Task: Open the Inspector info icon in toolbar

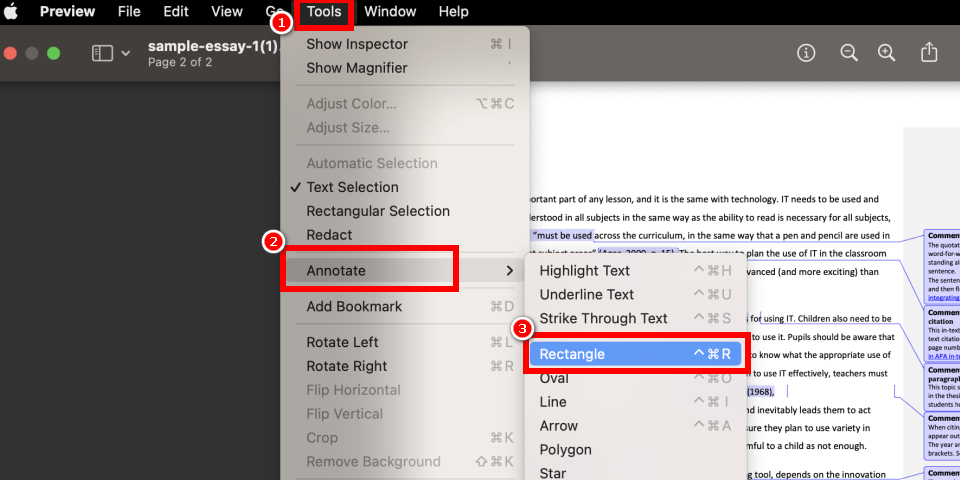Action: pyautogui.click(x=806, y=53)
